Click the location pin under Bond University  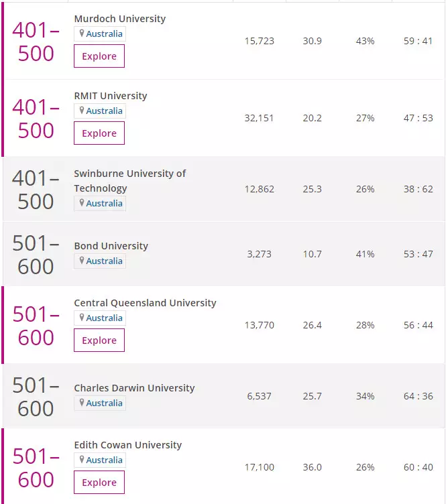click(82, 261)
